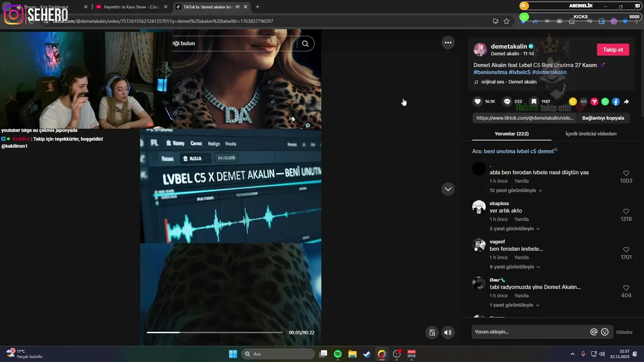This screenshot has width=644, height=362.
Task: Get the embed code icon
Action: pos(584,102)
